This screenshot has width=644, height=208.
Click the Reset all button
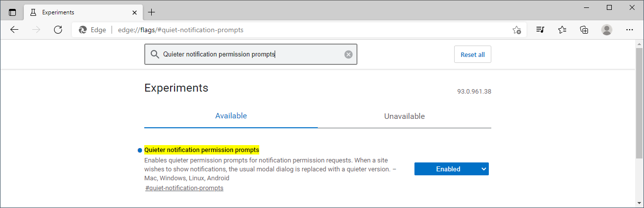472,54
